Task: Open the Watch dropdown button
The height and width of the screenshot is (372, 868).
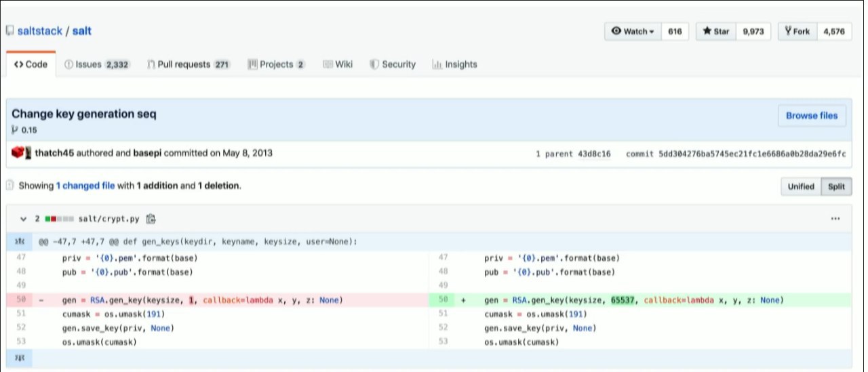Action: click(633, 31)
